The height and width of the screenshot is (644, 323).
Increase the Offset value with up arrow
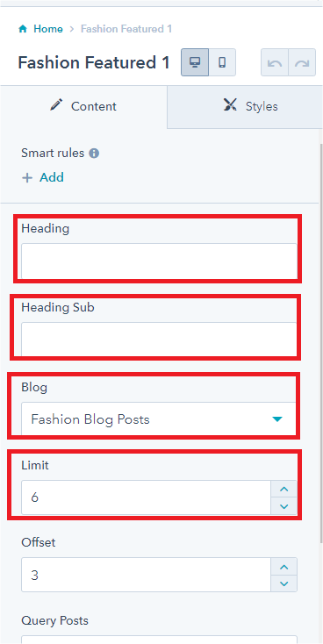(284, 567)
